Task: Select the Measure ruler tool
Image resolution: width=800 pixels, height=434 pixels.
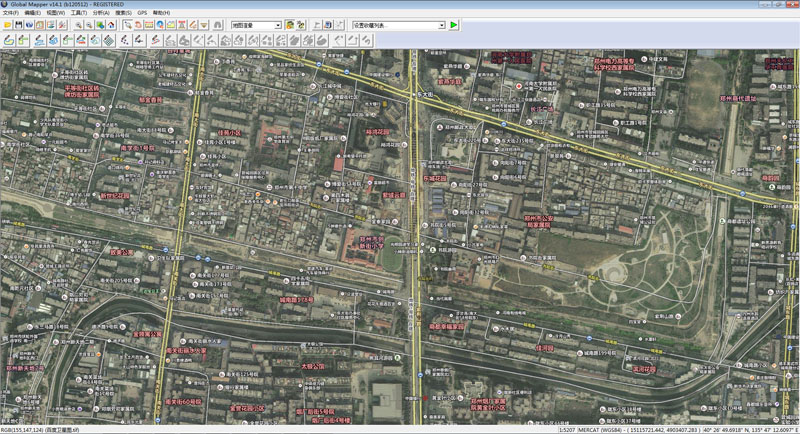Action: tap(149, 25)
